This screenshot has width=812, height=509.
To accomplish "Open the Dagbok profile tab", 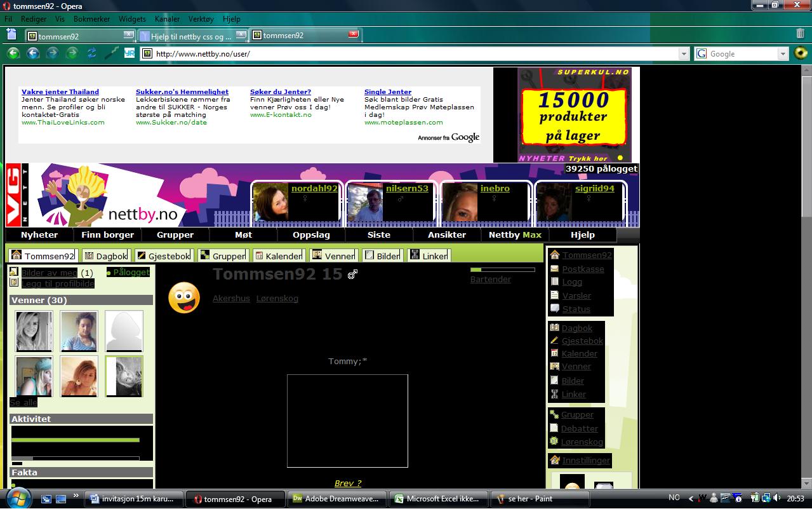I will pyautogui.click(x=106, y=255).
